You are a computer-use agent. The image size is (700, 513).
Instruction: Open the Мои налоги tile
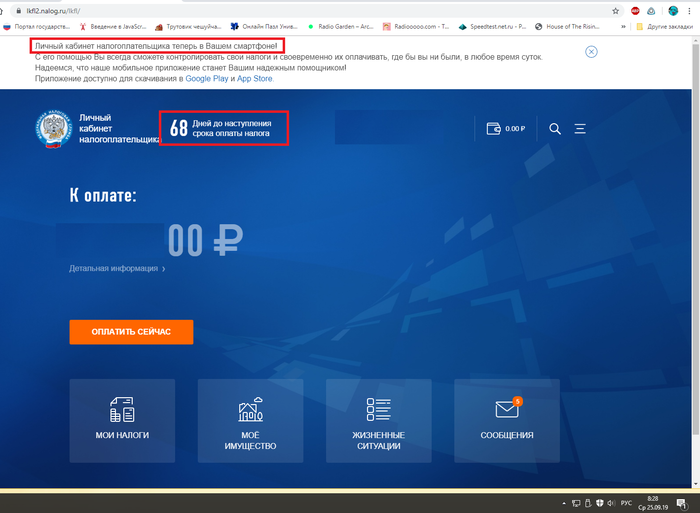click(122, 421)
